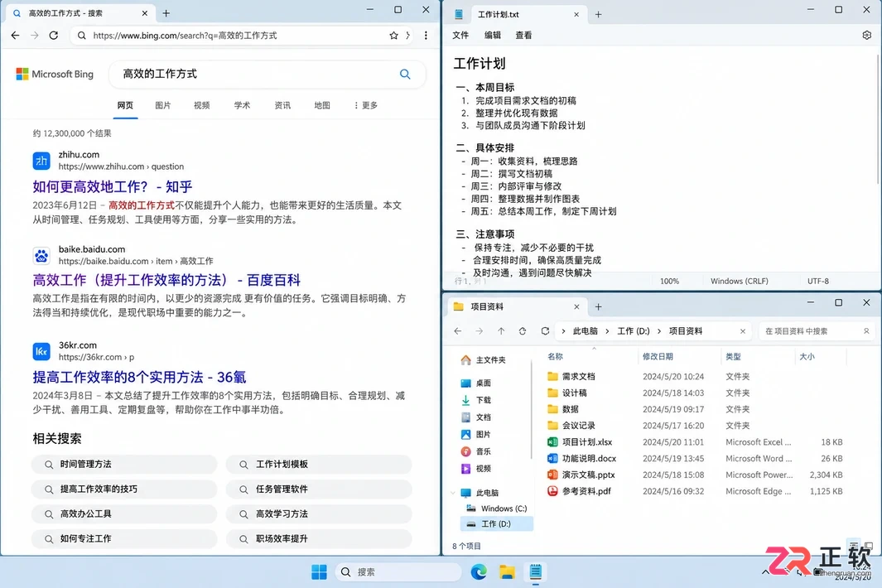Open Notepad 编辑 menu

(x=493, y=35)
